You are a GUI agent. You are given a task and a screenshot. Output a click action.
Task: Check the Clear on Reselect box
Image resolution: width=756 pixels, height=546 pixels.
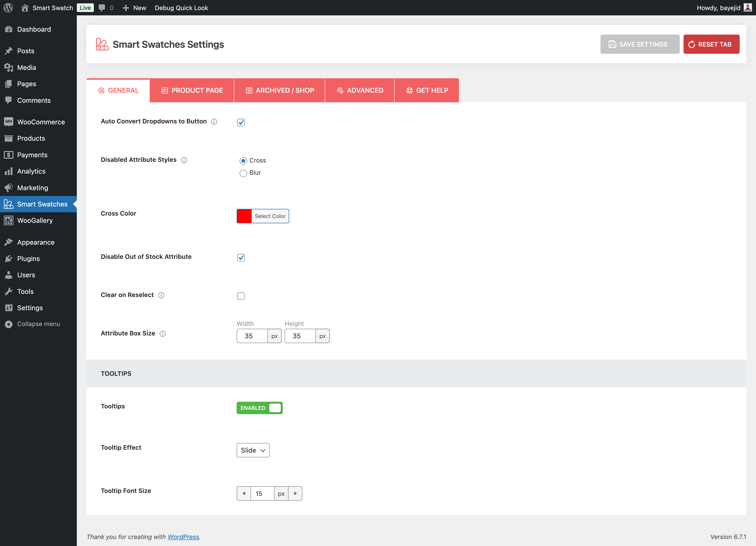(x=241, y=296)
